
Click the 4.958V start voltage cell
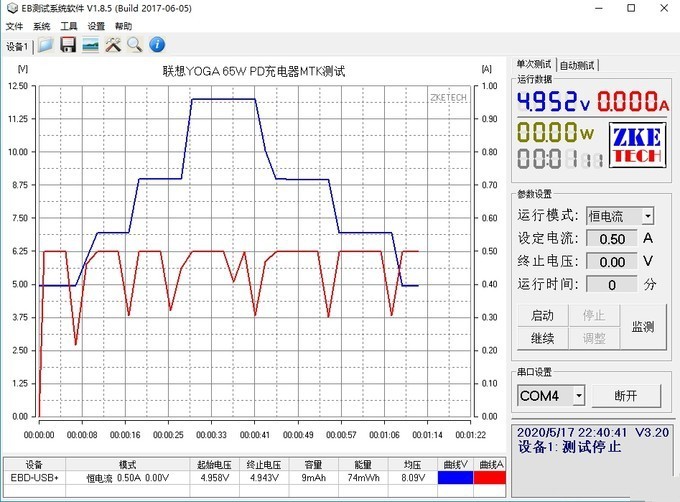215,478
